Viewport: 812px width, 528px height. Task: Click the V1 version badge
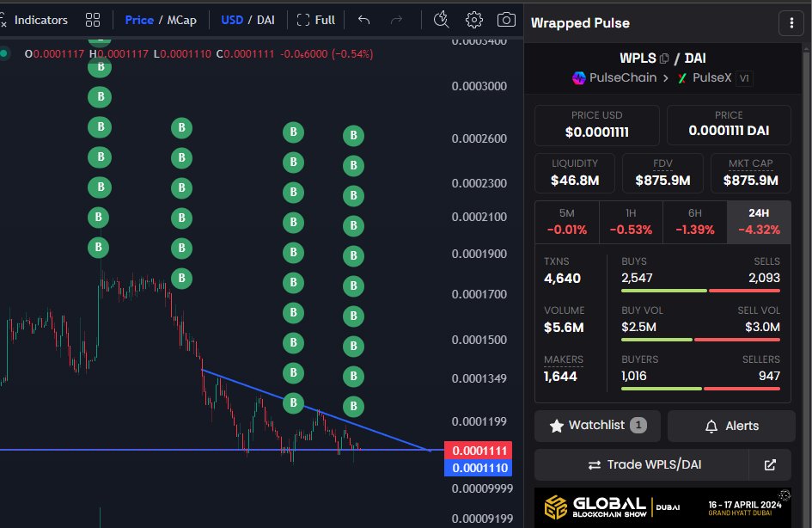[744, 78]
